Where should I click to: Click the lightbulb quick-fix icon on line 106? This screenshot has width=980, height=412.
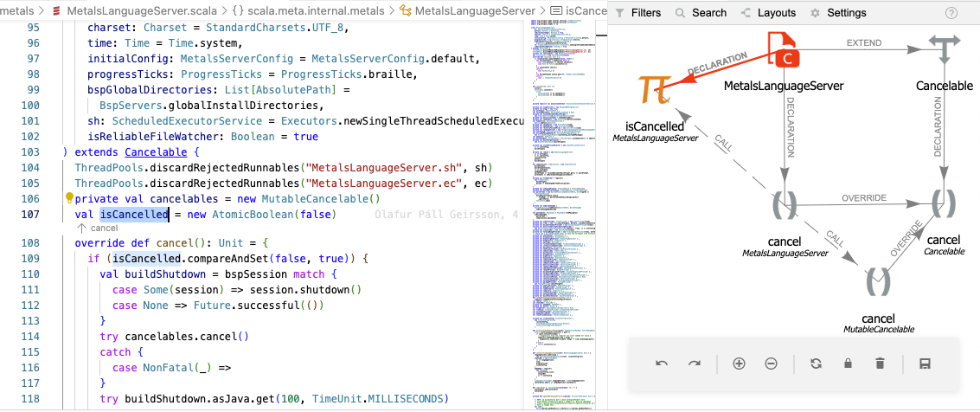click(69, 198)
